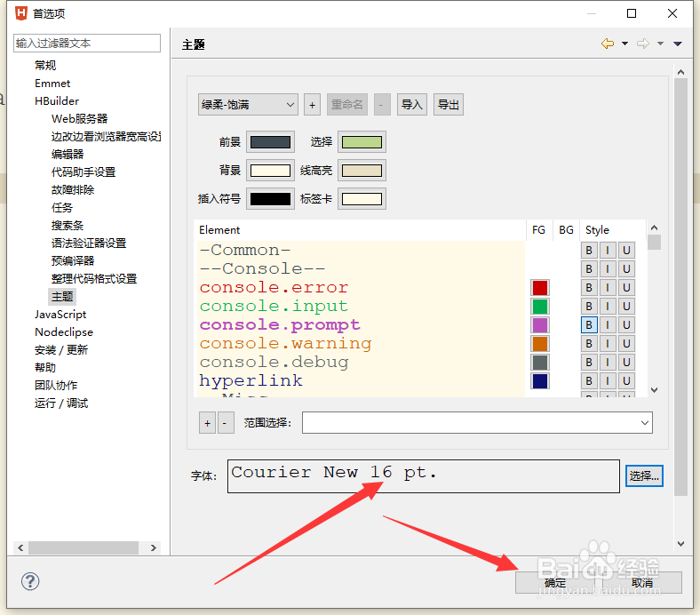Pick the 选择 selection color swatch
The height and width of the screenshot is (615, 700).
pyautogui.click(x=362, y=142)
